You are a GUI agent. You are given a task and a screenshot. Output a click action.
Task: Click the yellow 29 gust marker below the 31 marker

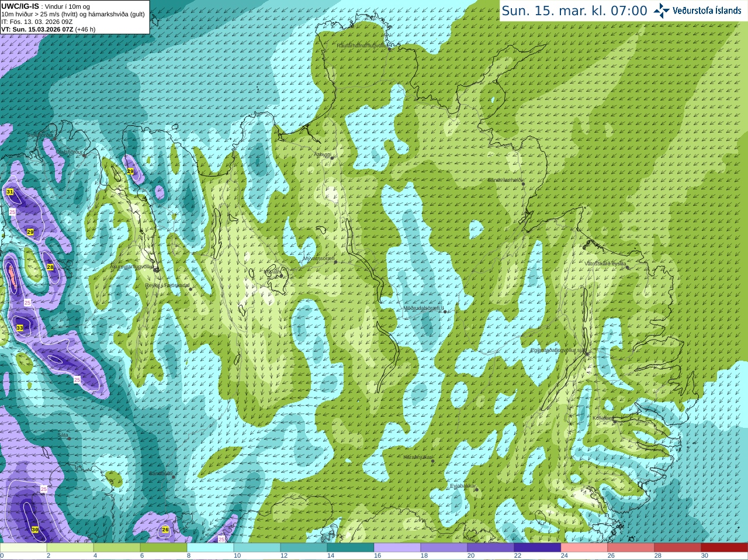click(x=30, y=232)
